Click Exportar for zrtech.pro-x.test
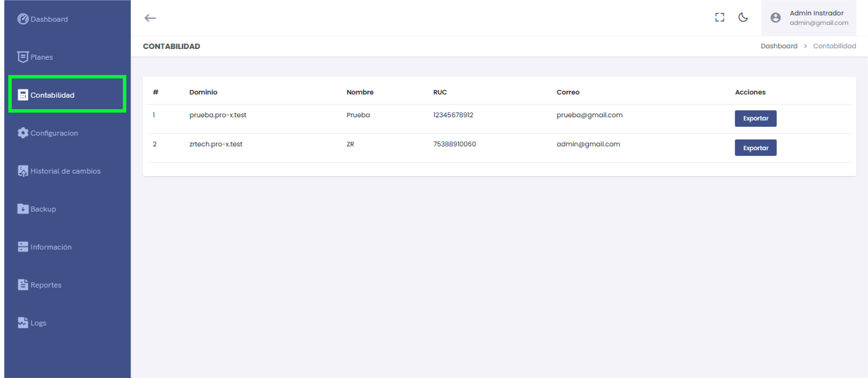This screenshot has height=378, width=868. (755, 148)
